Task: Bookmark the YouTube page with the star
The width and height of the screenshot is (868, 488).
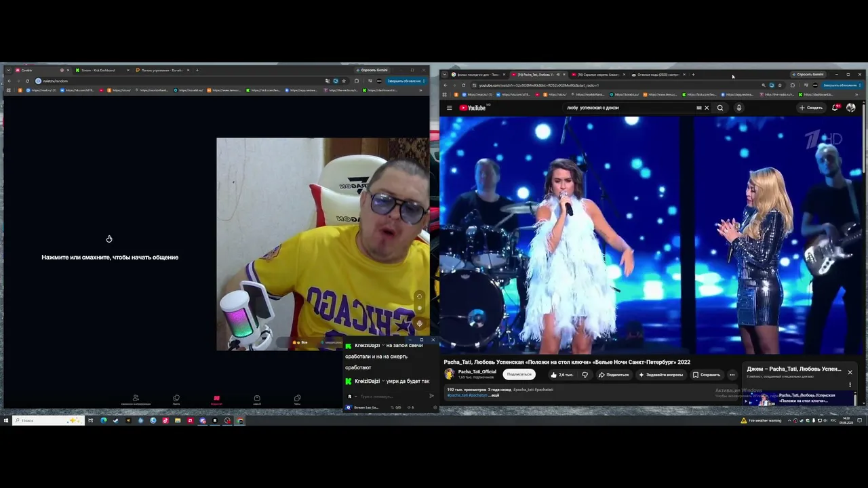Action: [780, 85]
